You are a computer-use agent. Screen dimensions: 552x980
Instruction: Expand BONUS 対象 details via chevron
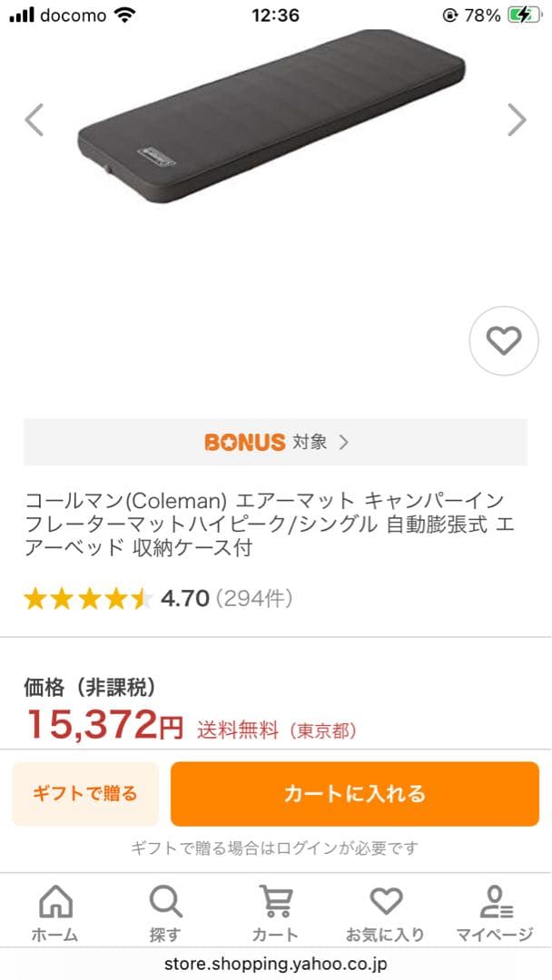pos(341,442)
